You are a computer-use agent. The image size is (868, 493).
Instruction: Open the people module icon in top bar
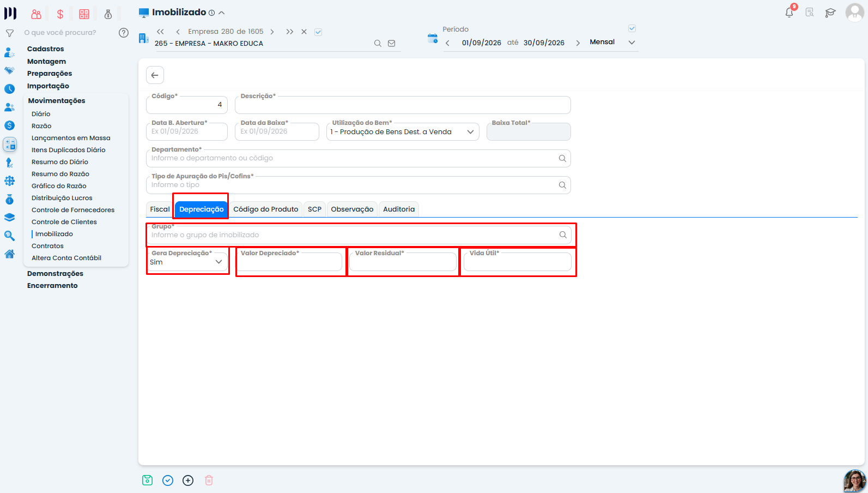click(x=36, y=14)
